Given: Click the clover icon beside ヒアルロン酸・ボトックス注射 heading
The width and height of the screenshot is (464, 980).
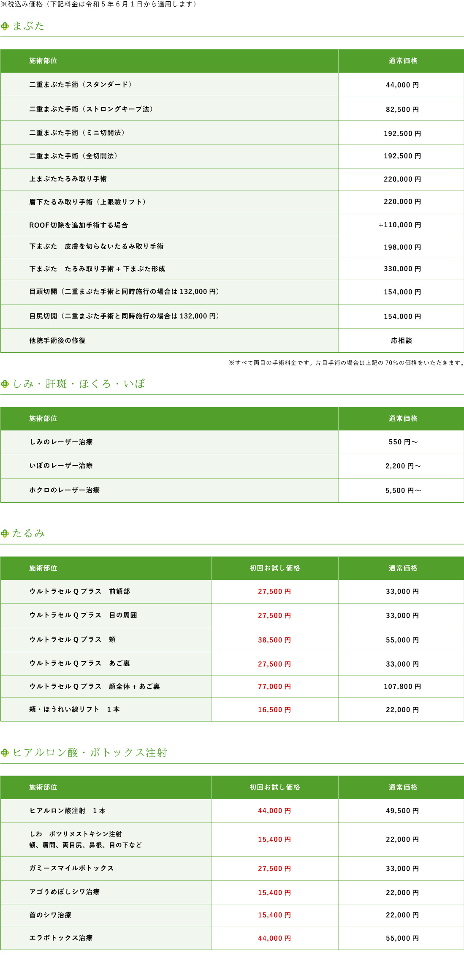Looking at the screenshot, I should [x=5, y=753].
